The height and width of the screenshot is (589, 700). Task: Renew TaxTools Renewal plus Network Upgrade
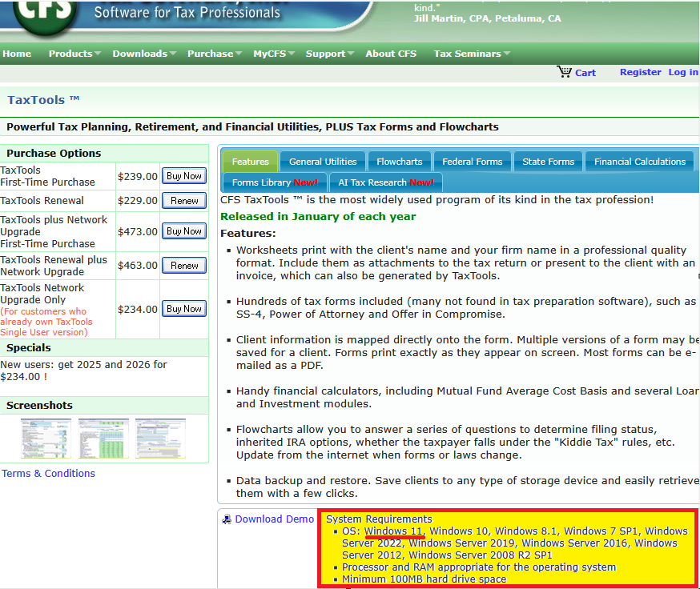click(184, 266)
